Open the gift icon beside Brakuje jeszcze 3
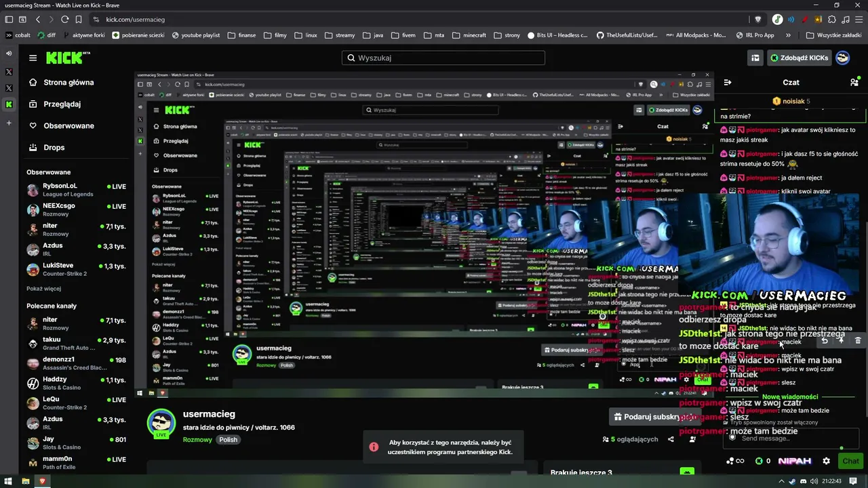Viewport: 868px width, 488px height. tap(687, 472)
